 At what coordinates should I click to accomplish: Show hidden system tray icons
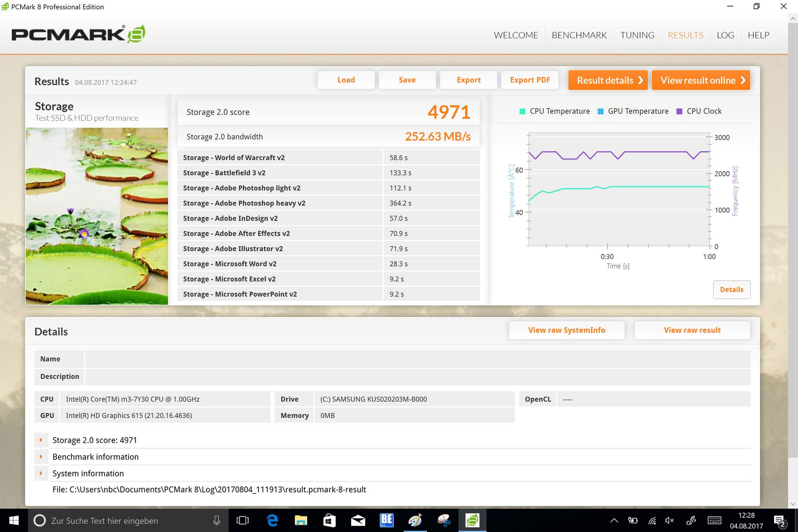(614, 520)
